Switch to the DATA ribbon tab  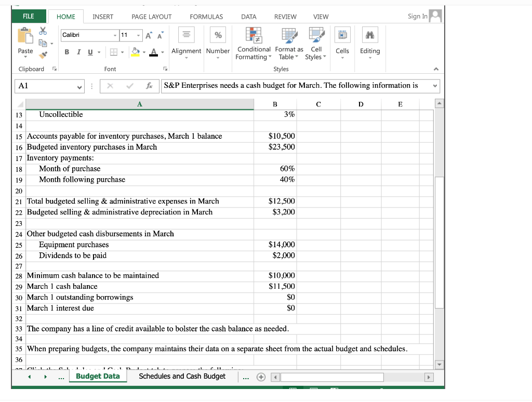(x=249, y=17)
